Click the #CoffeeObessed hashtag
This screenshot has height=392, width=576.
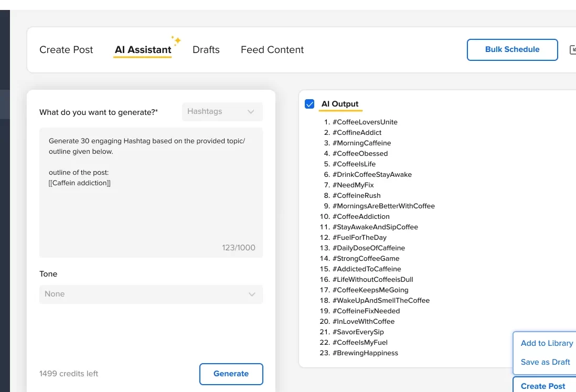coord(360,153)
